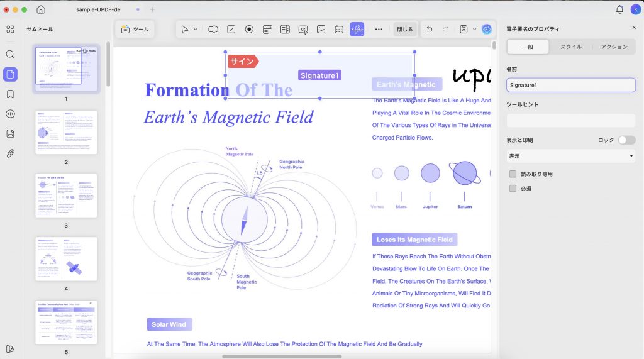Switch to the アクション tab
Image resolution: width=644 pixels, height=359 pixels.
614,47
